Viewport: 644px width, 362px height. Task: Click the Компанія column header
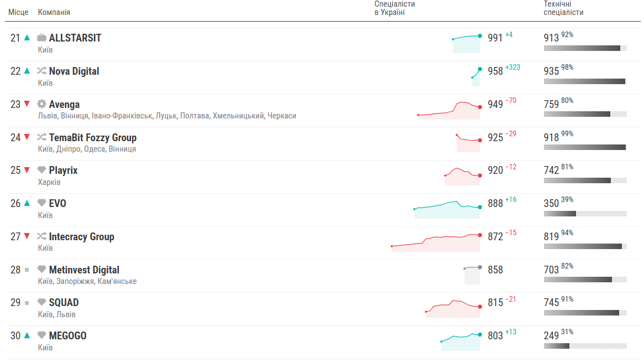pyautogui.click(x=54, y=12)
